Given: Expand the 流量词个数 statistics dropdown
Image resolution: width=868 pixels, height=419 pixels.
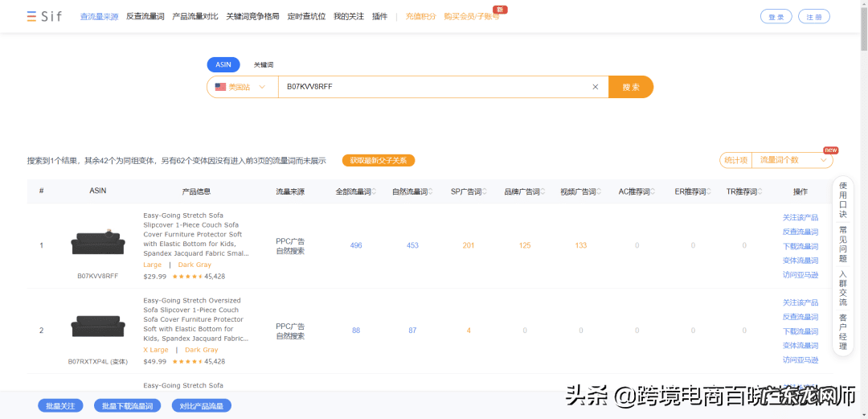Looking at the screenshot, I should point(791,160).
